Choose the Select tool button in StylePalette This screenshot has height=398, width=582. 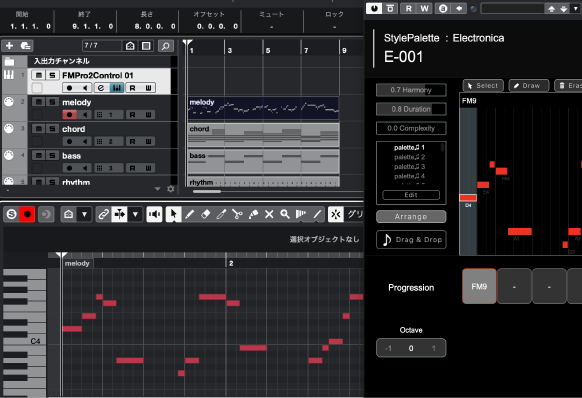click(483, 86)
